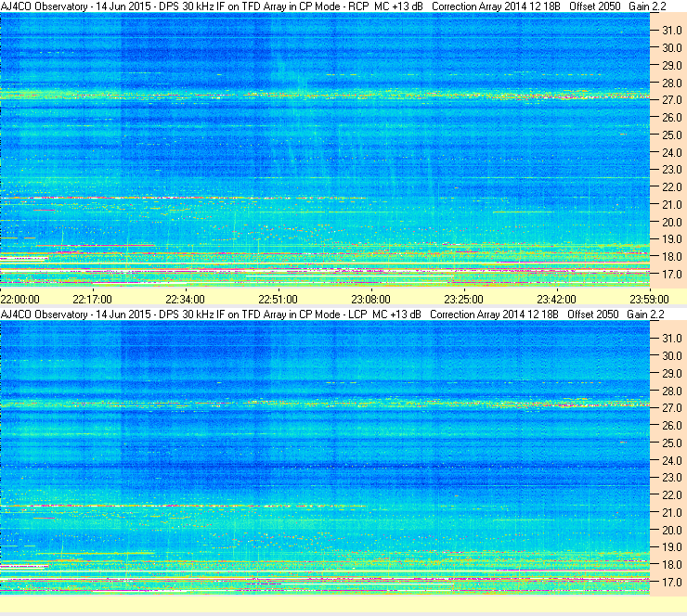Click the 22:17:00 time axis label
Viewport: 687px width, 616px height.
pos(92,300)
